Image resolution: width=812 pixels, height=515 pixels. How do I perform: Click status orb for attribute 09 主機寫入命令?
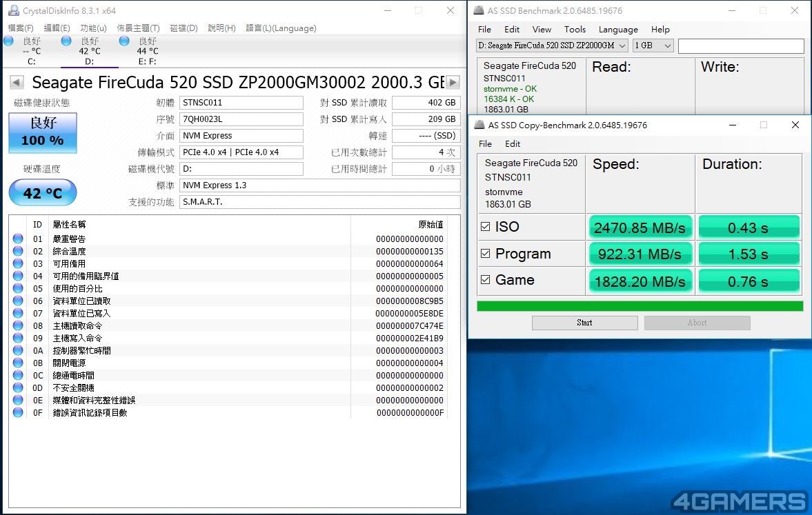tap(18, 338)
